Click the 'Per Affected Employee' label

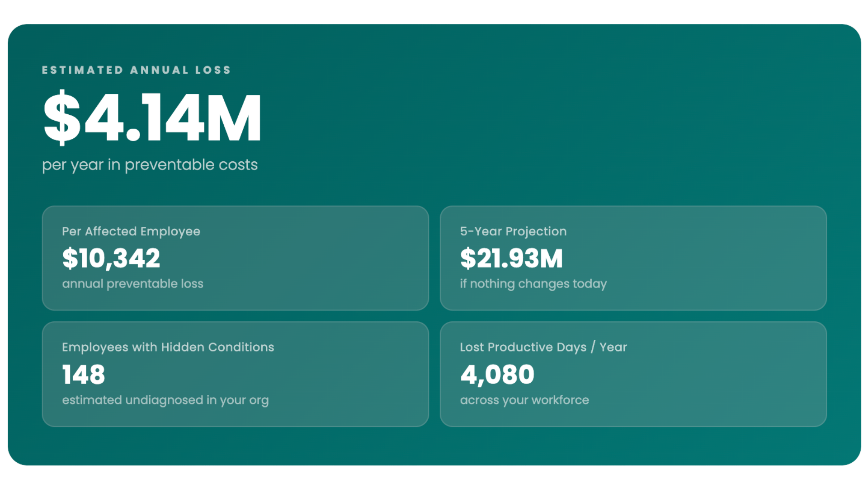[x=131, y=231]
